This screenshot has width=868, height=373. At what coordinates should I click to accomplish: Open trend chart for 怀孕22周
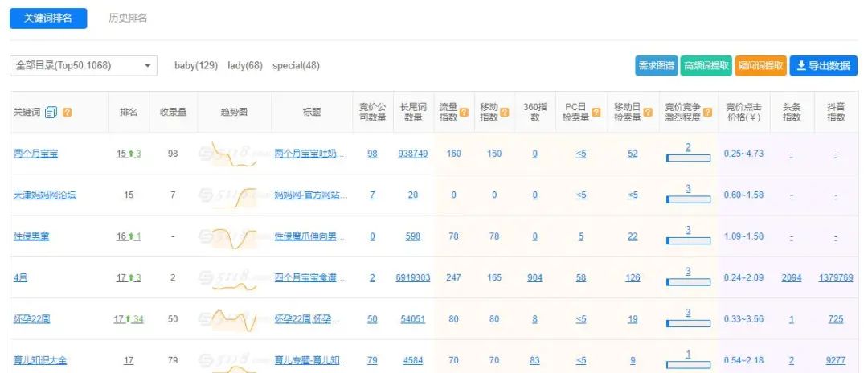coord(234,319)
